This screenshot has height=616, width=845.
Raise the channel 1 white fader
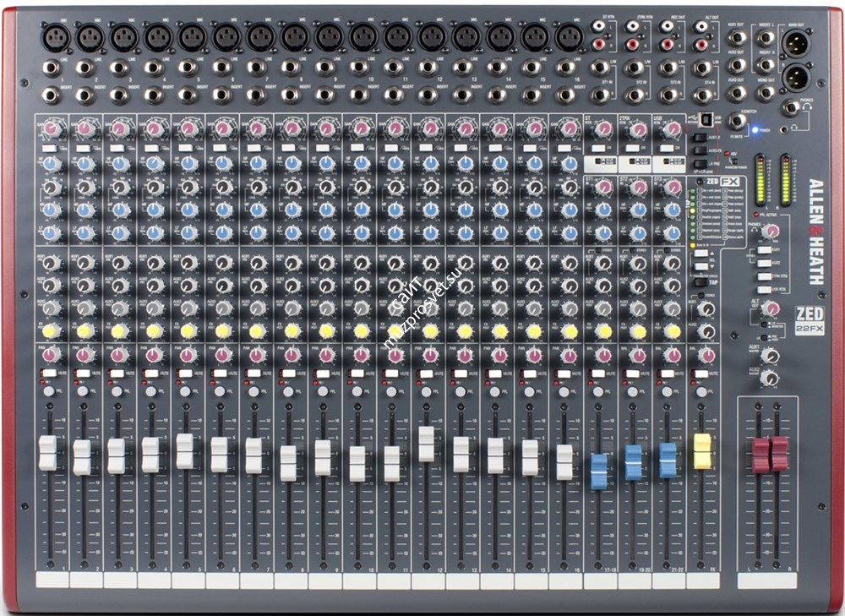[x=48, y=453]
